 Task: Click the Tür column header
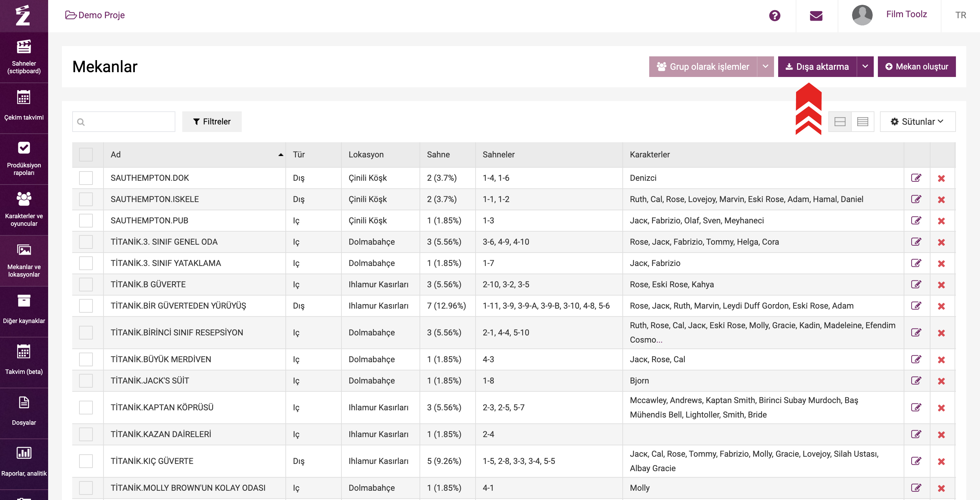314,155
